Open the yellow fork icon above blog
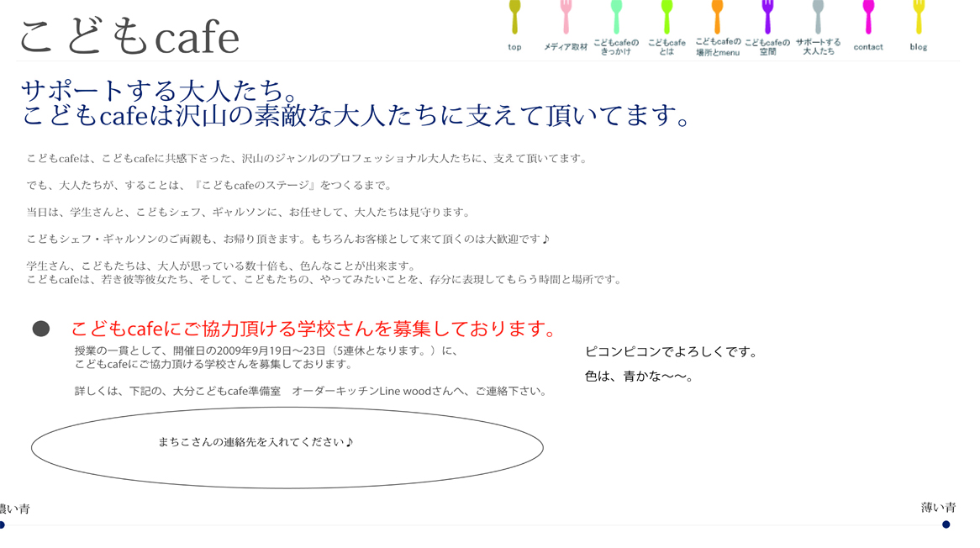The image size is (980, 548). pos(919,15)
